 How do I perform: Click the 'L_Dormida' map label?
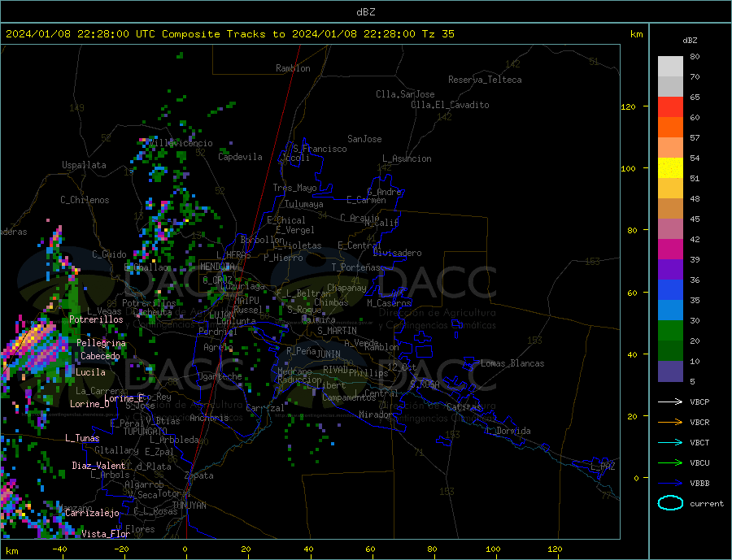508,431
